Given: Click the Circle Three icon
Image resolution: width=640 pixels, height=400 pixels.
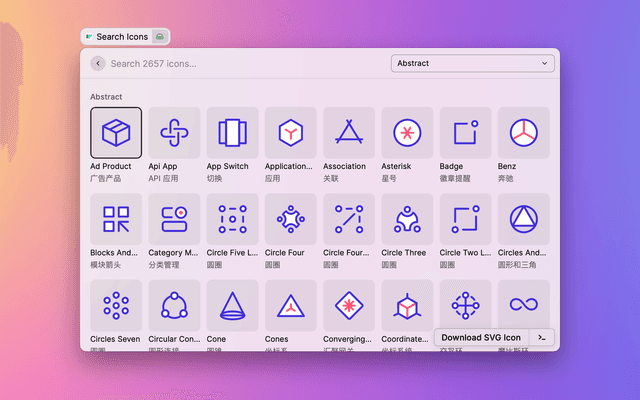Looking at the screenshot, I should tap(407, 219).
